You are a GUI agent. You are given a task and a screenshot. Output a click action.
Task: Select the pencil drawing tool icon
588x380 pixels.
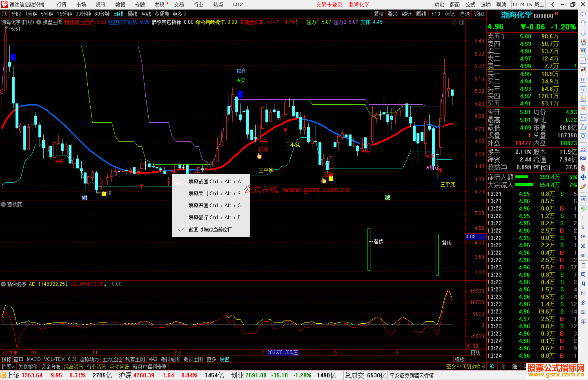click(x=583, y=187)
